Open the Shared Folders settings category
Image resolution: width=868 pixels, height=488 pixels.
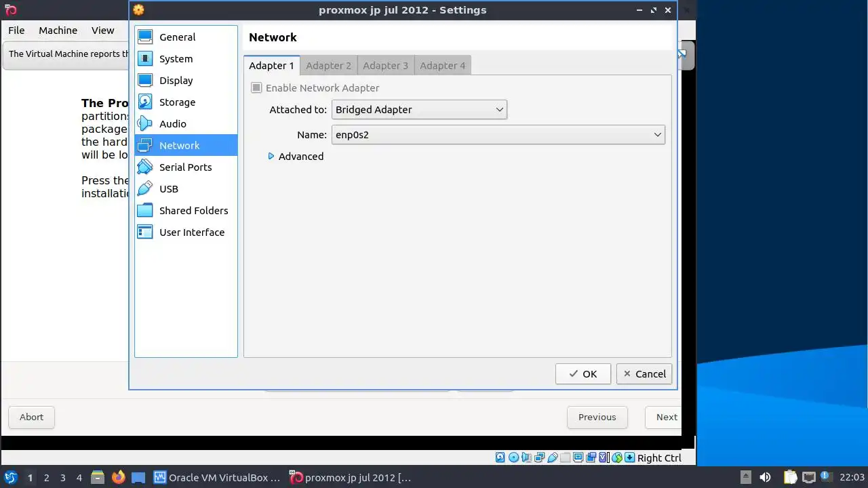[x=186, y=211]
